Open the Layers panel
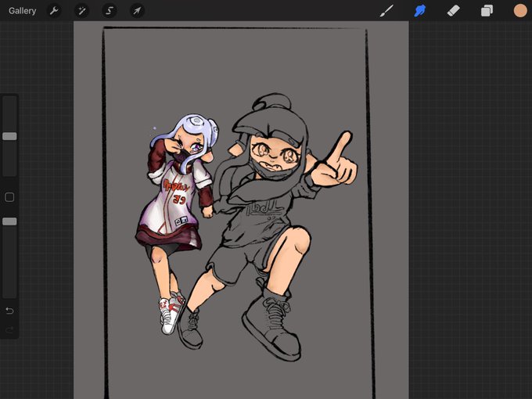The height and width of the screenshot is (399, 532). 487,11
